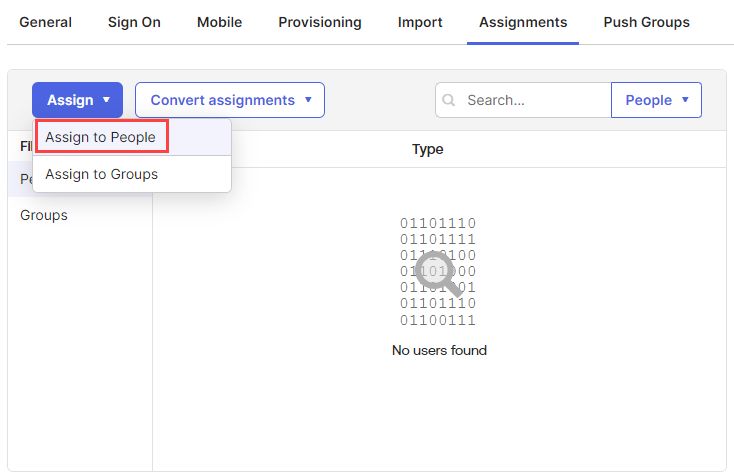Open the Import tab

click(x=420, y=22)
